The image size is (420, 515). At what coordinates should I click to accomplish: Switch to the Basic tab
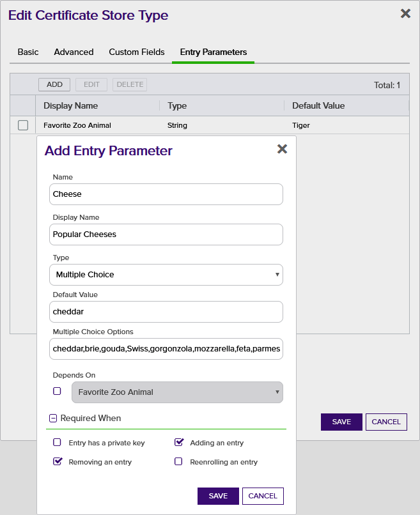tap(28, 52)
